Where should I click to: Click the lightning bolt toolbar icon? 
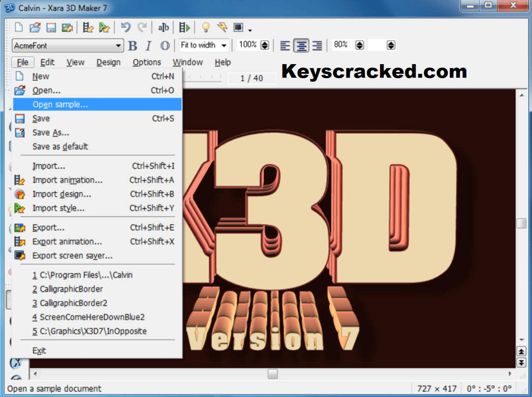pos(223,27)
